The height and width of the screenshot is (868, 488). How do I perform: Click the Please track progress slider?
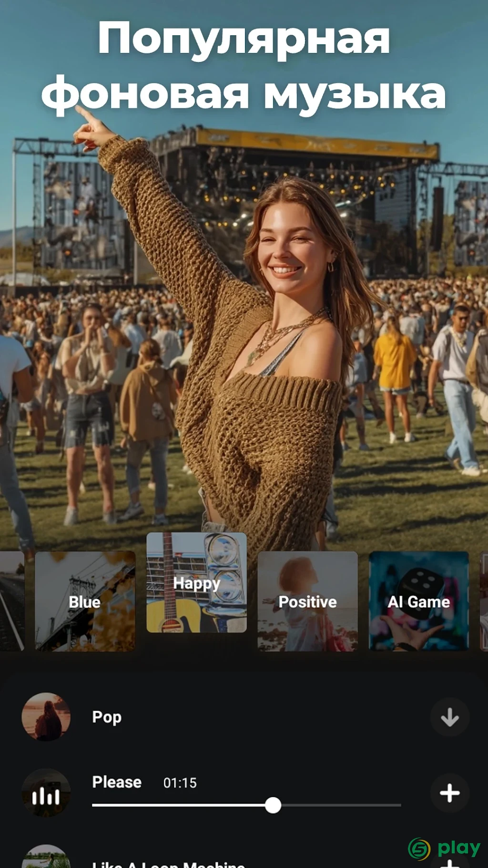pos(246,805)
